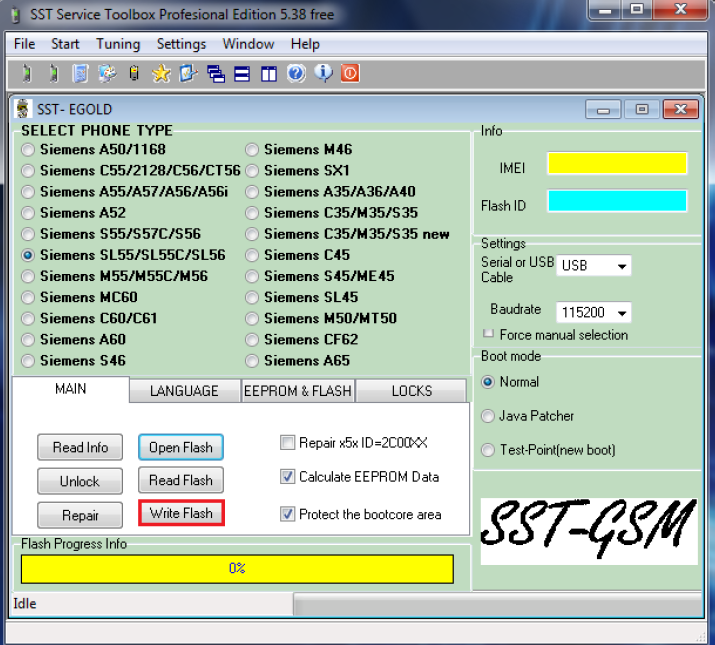This screenshot has width=715, height=645.
Task: Click the Unlock button
Action: coord(80,481)
